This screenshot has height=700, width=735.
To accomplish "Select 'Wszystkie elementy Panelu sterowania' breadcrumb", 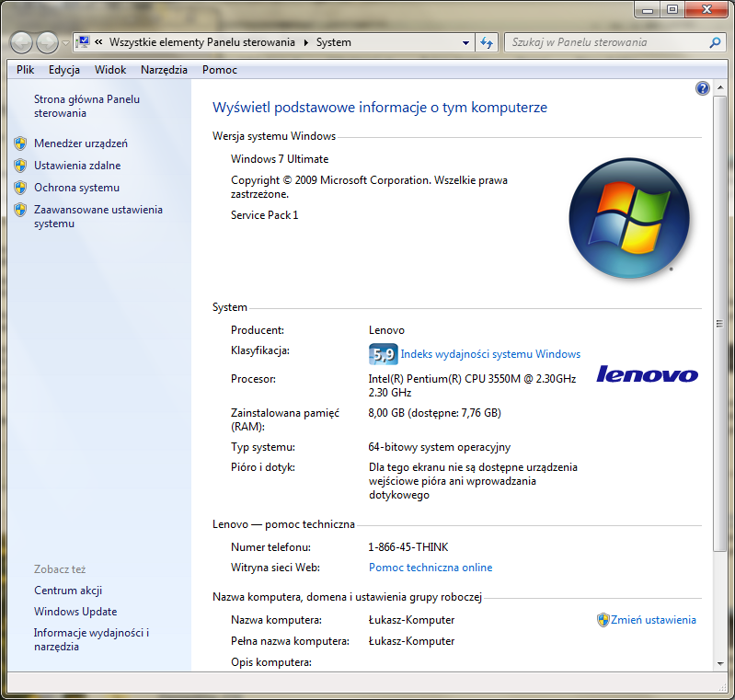I will [202, 42].
